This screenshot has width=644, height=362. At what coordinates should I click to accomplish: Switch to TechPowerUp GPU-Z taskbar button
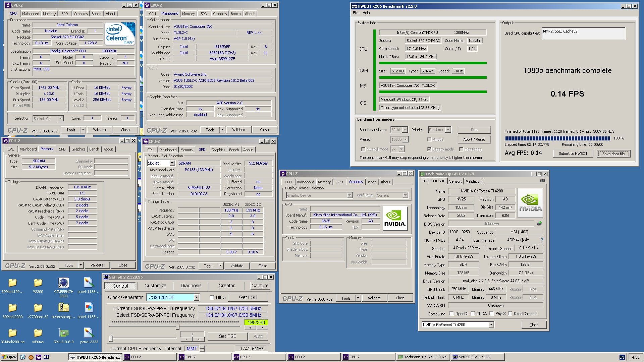423,357
